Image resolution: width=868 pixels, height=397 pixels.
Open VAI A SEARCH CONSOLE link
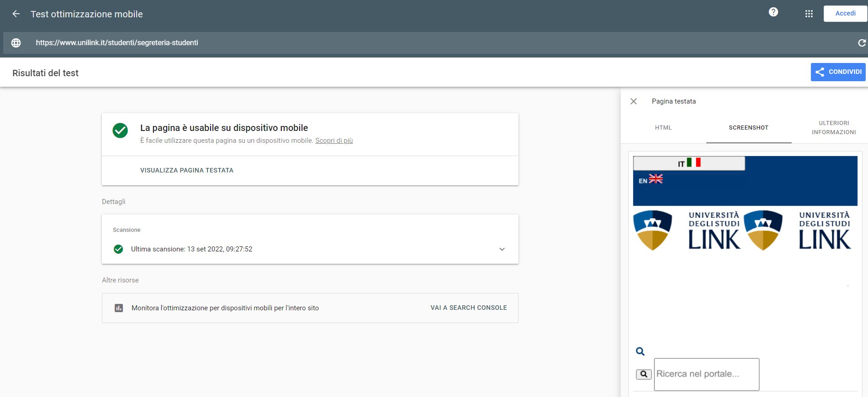point(469,308)
